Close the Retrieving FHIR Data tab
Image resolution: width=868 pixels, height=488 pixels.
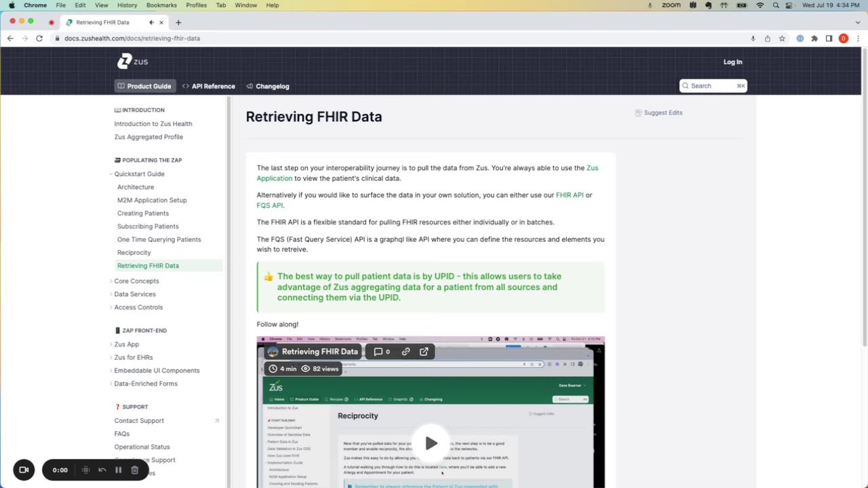coord(161,22)
